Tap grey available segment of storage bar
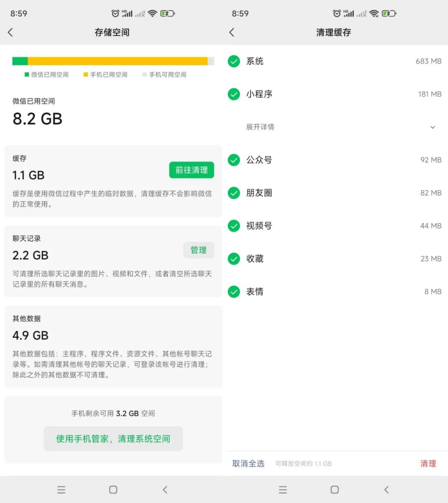 tap(211, 61)
